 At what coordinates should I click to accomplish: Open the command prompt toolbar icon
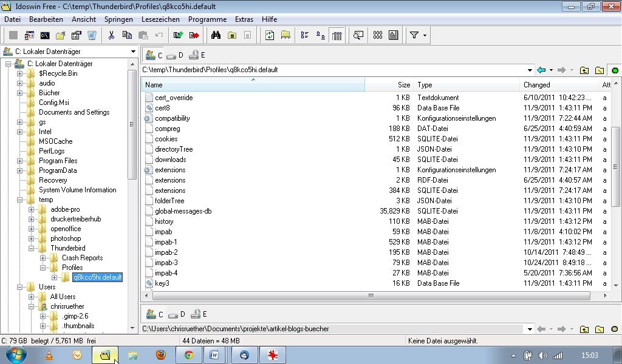pyautogui.click(x=45, y=35)
